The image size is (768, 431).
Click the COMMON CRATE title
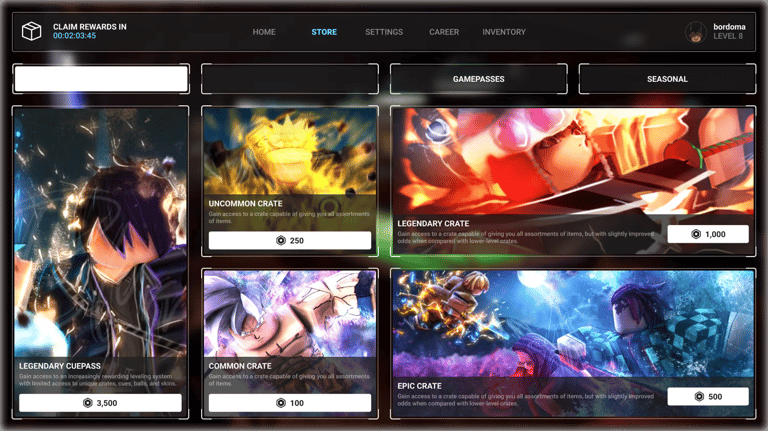coord(240,366)
